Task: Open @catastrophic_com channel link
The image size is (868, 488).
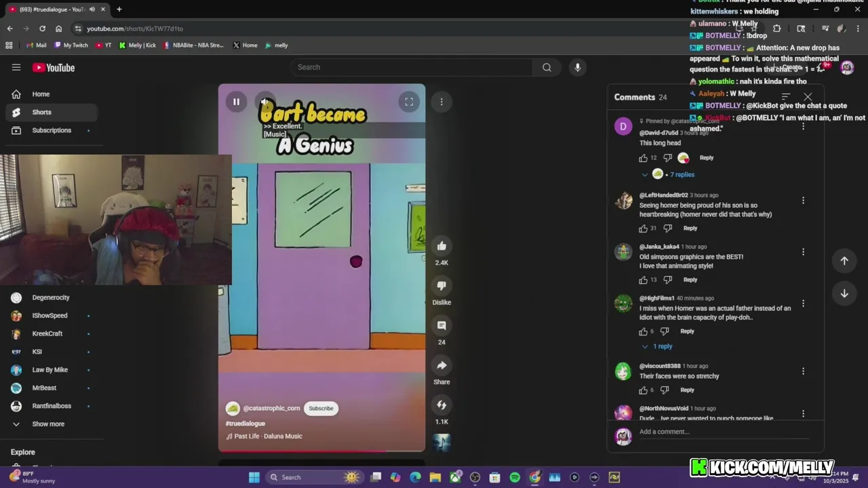Action: pyautogui.click(x=271, y=408)
